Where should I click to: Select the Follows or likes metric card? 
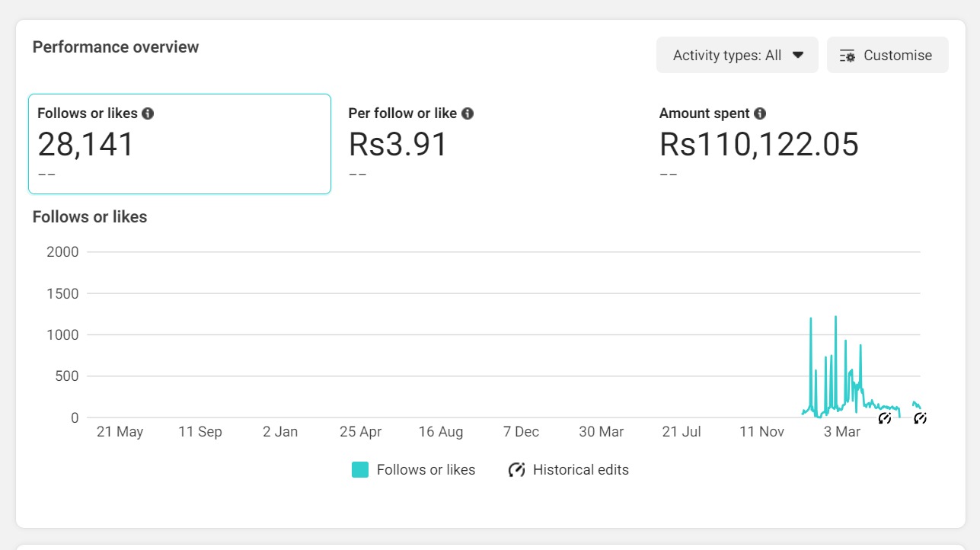pos(180,144)
